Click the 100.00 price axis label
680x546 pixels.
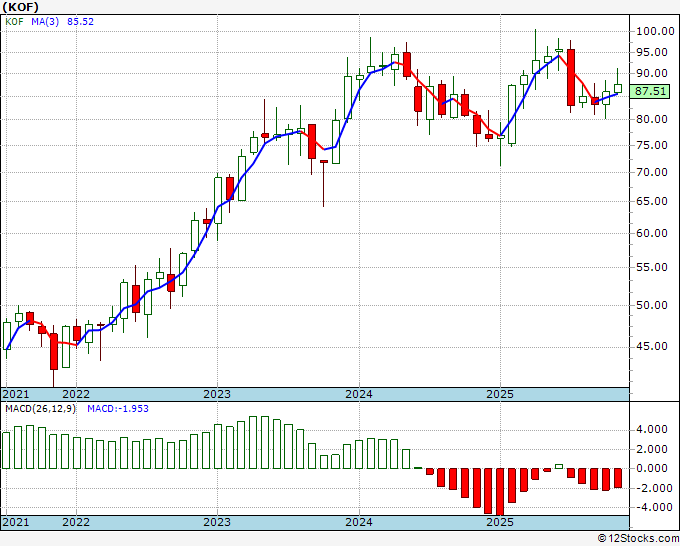[x=655, y=31]
